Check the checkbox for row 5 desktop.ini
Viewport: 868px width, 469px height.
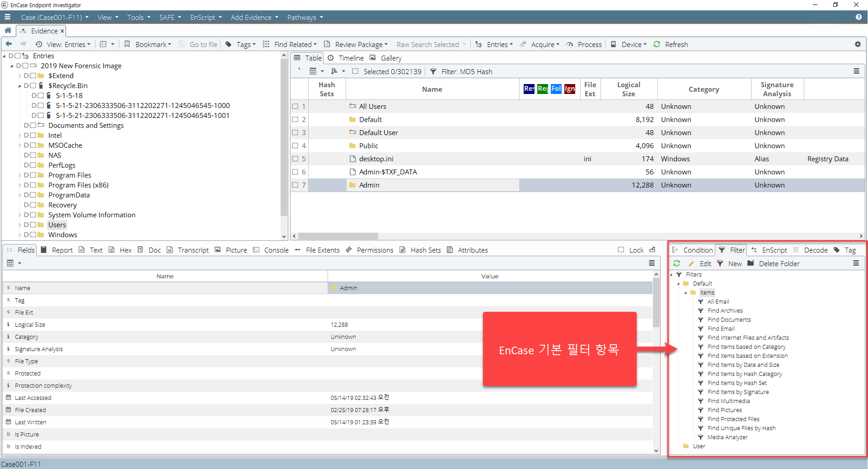(295, 159)
